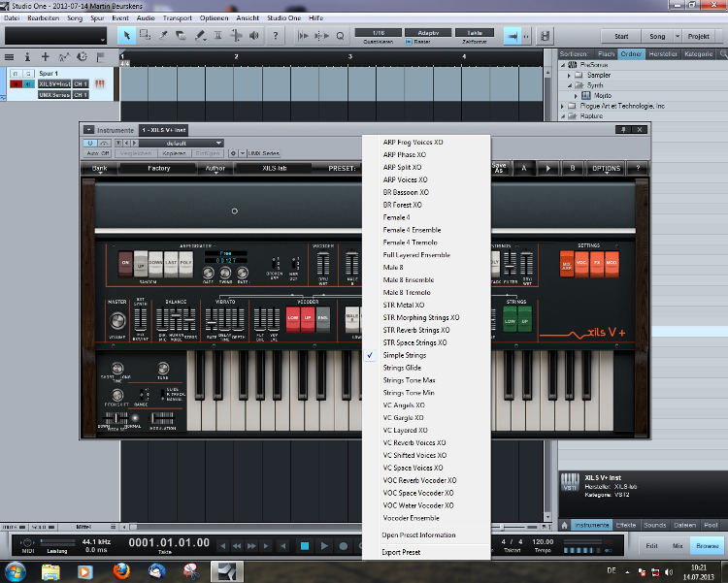This screenshot has height=583, width=728.
Task: Toggle the green strings UP switch
Action: 524,319
